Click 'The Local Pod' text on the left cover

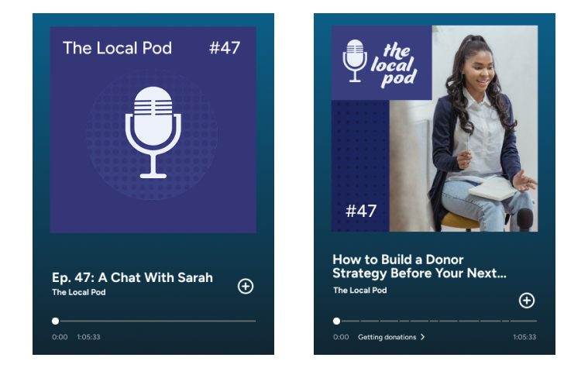[x=118, y=48]
